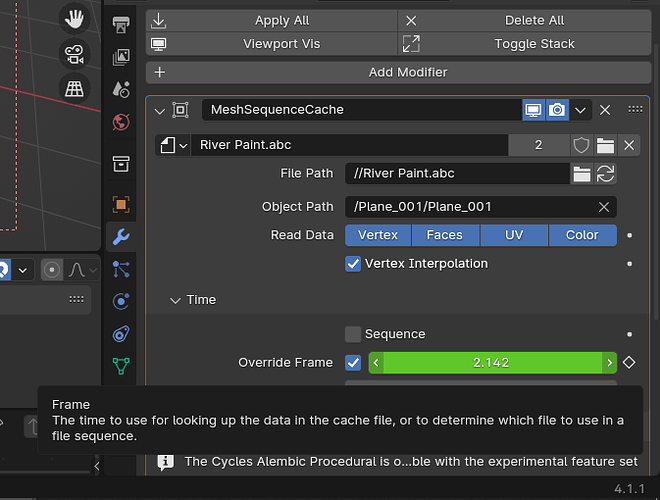Click the Delete All button
The width and height of the screenshot is (660, 500).
(x=524, y=20)
